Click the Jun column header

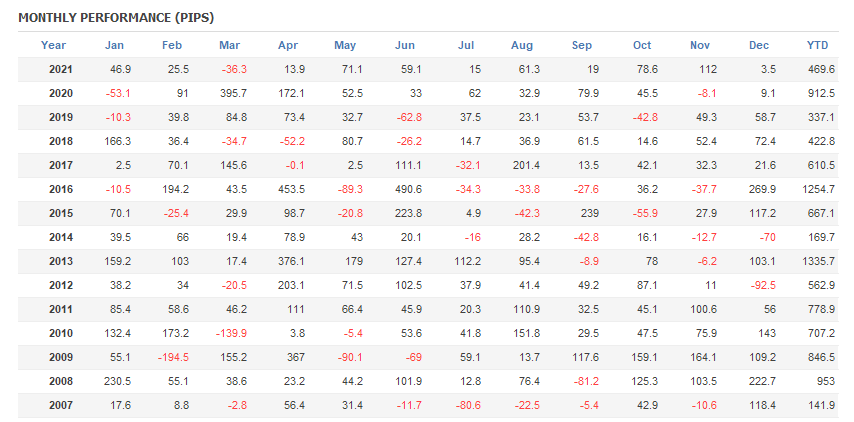pyautogui.click(x=405, y=45)
